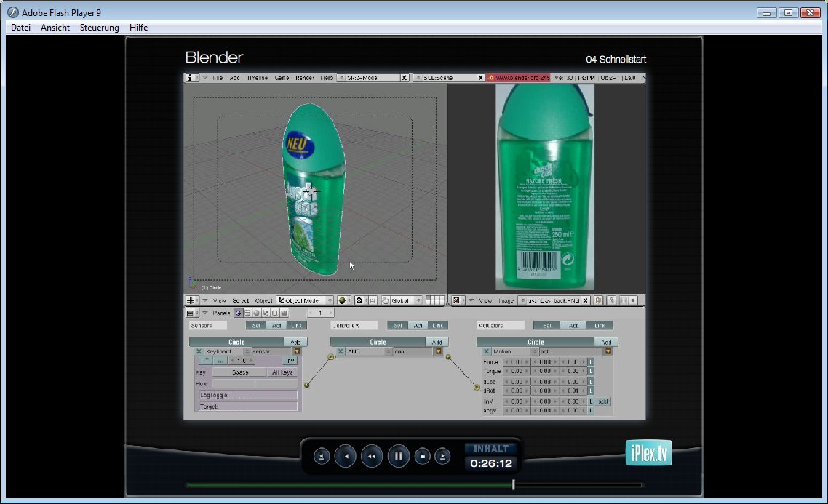Open the Keyboard sensor type dropdown
Image resolution: width=828 pixels, height=504 pixels.
tap(227, 351)
